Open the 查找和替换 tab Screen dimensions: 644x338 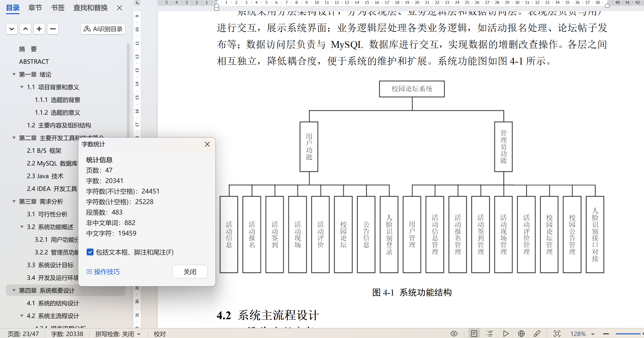(90, 8)
